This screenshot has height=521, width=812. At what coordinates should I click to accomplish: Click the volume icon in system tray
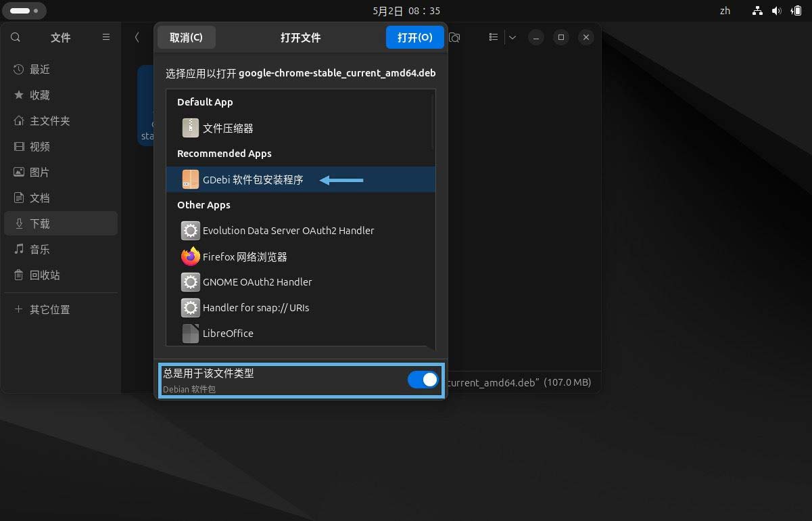[x=776, y=10]
